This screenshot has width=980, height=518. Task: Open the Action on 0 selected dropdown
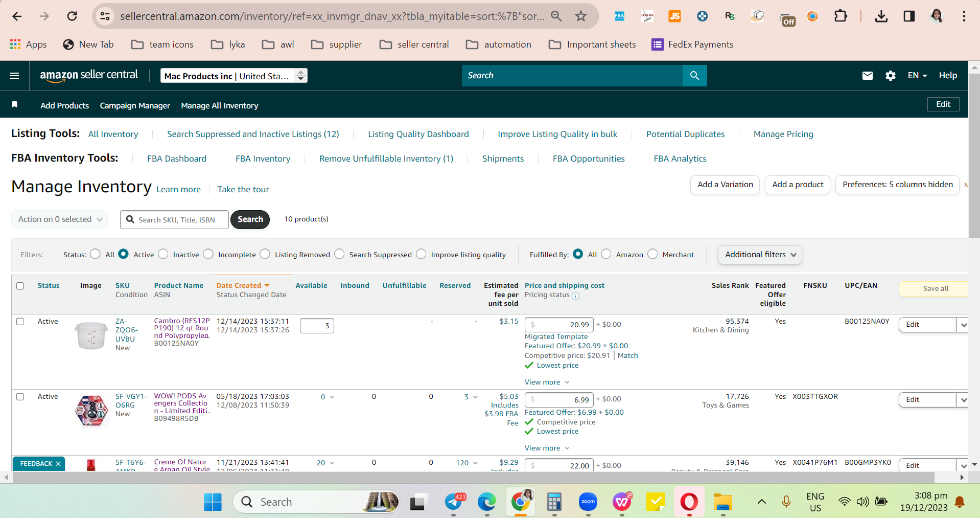[60, 219]
